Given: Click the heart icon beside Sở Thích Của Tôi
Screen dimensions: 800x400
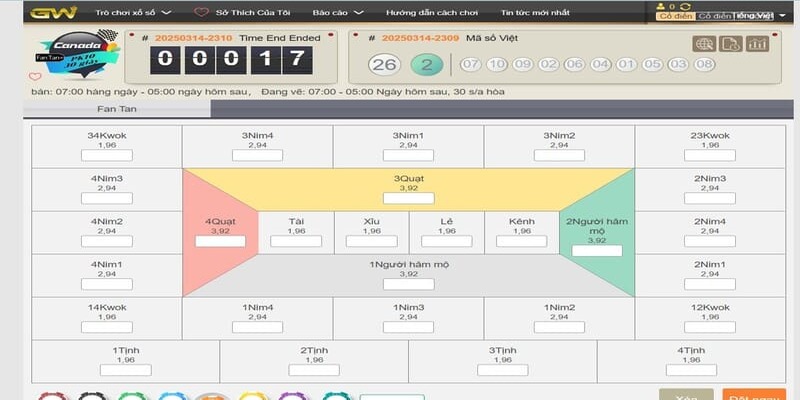Looking at the screenshot, I should pyautogui.click(x=202, y=12).
